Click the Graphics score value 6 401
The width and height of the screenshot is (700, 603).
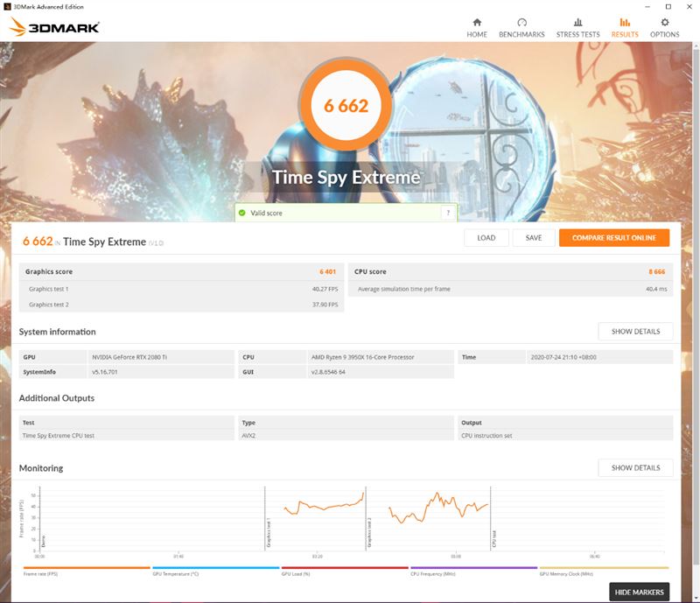pos(327,271)
